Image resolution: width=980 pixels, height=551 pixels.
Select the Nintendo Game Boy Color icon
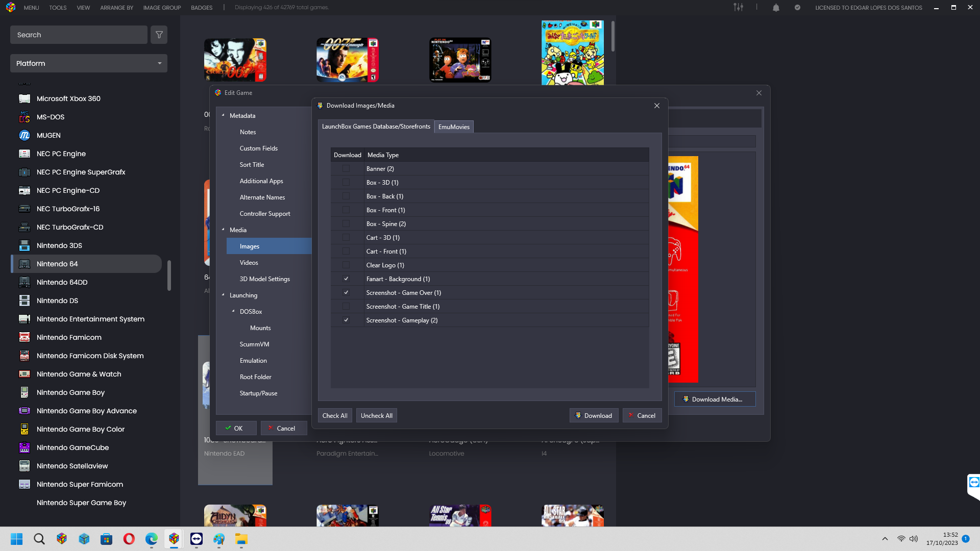(24, 429)
